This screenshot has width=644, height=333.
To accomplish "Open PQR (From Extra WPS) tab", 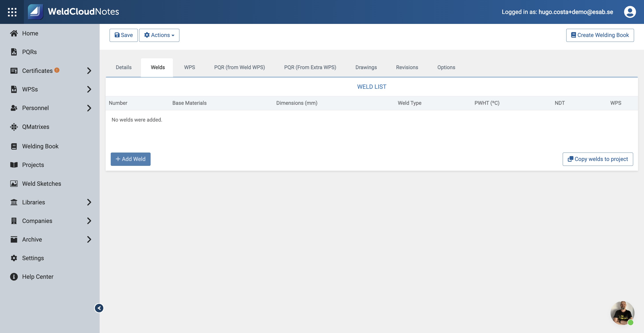I will point(310,68).
